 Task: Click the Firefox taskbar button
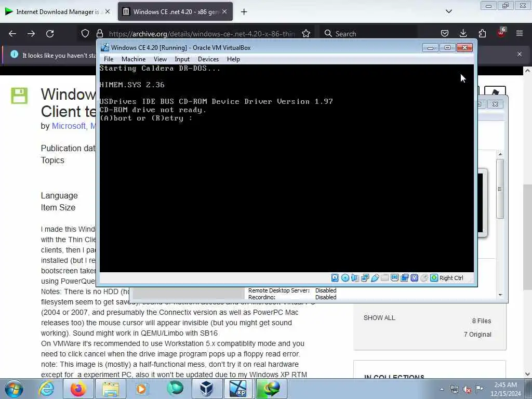click(x=78, y=389)
